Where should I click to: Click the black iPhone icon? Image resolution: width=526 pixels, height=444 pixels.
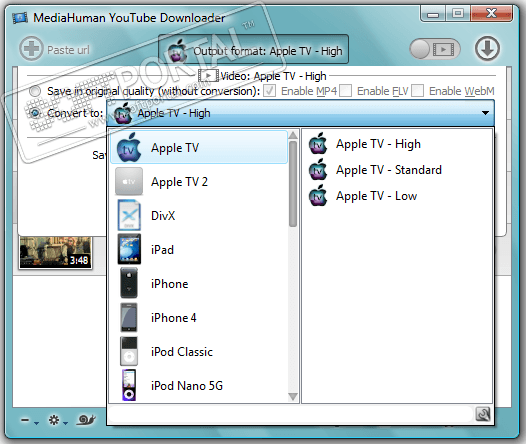129,283
